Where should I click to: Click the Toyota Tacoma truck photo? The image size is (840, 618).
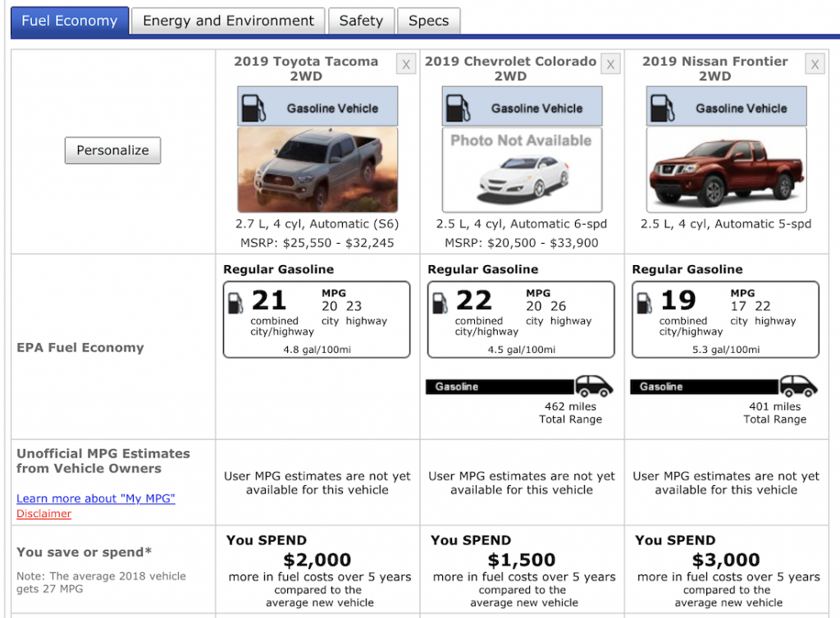point(317,170)
